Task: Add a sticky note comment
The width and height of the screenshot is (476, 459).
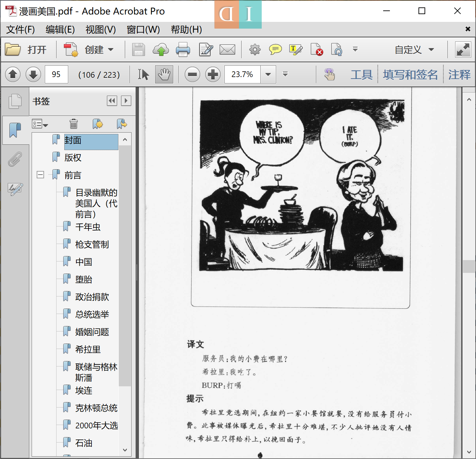Action: (276, 50)
